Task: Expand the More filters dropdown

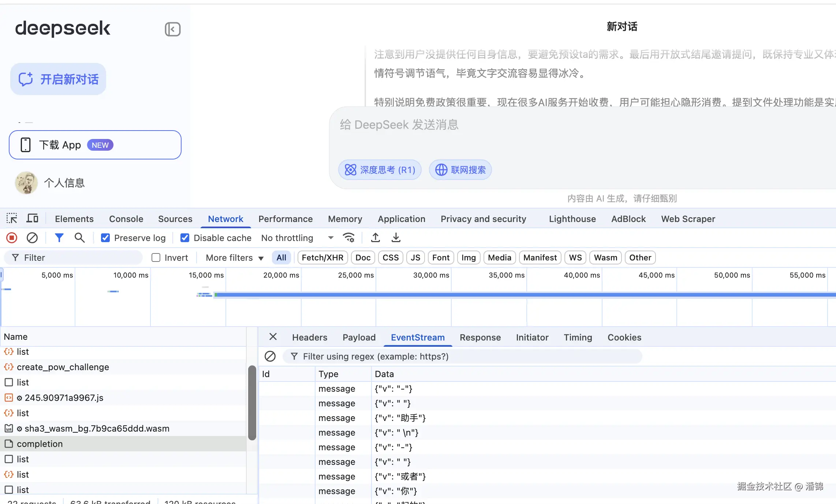Action: 235,258
